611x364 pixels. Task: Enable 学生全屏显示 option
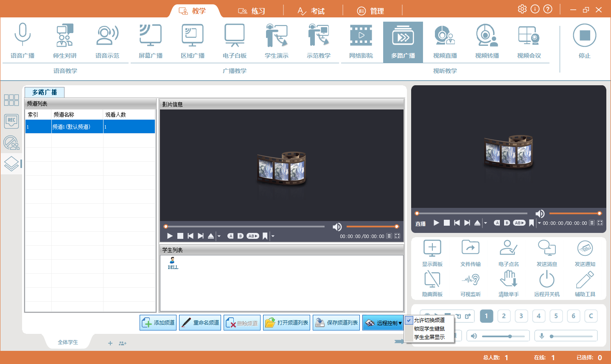(x=429, y=337)
